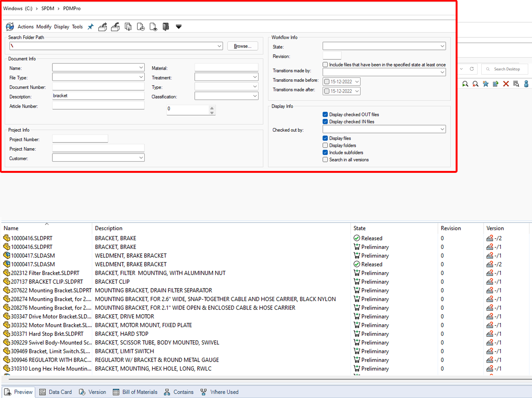Uncheck Display checked IN files
Screen dimensions: 532x398
click(325, 121)
